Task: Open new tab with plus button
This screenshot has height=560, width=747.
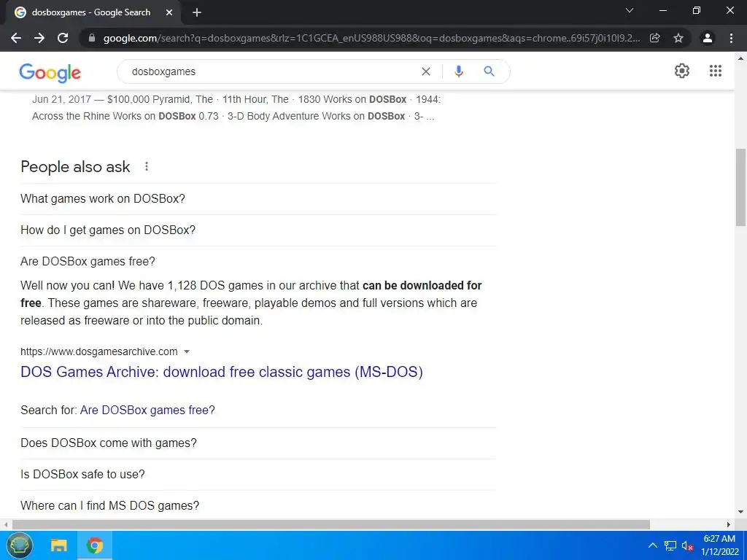Action: click(x=197, y=13)
